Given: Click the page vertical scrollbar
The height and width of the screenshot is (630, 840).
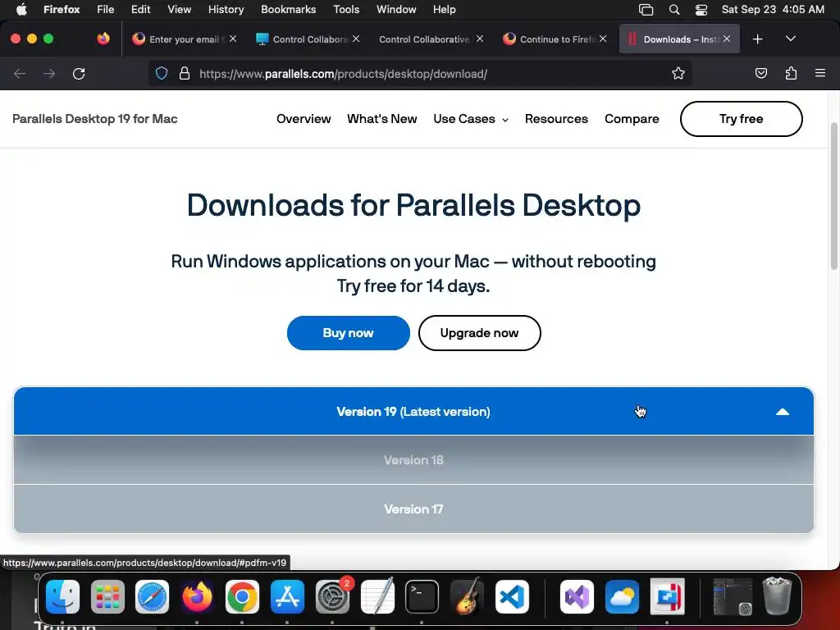Looking at the screenshot, I should pyautogui.click(x=833, y=196).
